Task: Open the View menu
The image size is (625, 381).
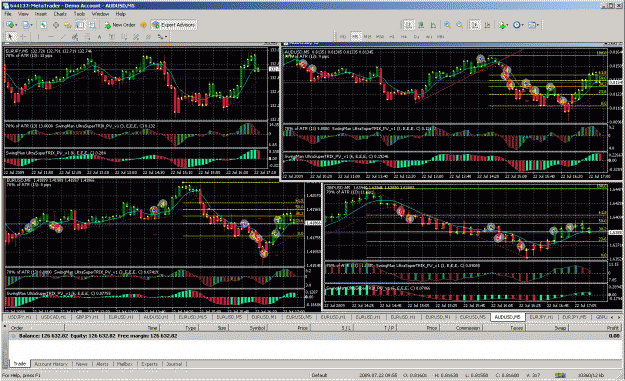Action: click(x=24, y=14)
